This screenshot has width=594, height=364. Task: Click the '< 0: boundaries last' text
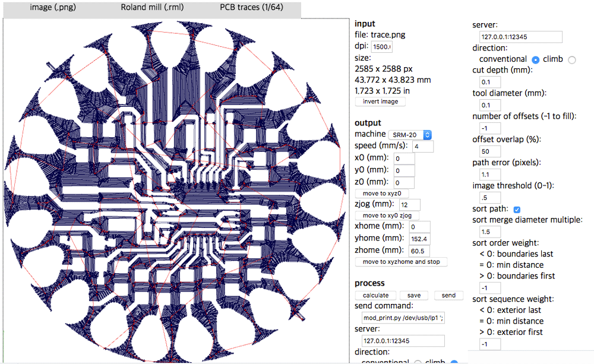(516, 254)
